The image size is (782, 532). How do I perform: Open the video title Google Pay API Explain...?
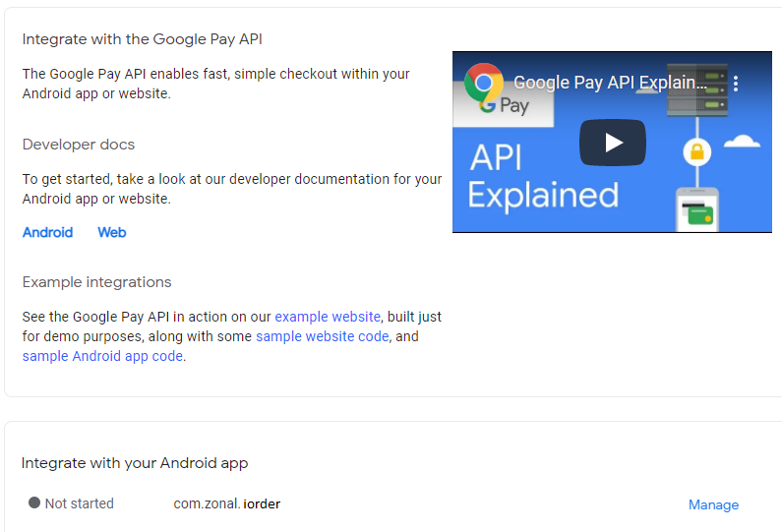pyautogui.click(x=610, y=83)
